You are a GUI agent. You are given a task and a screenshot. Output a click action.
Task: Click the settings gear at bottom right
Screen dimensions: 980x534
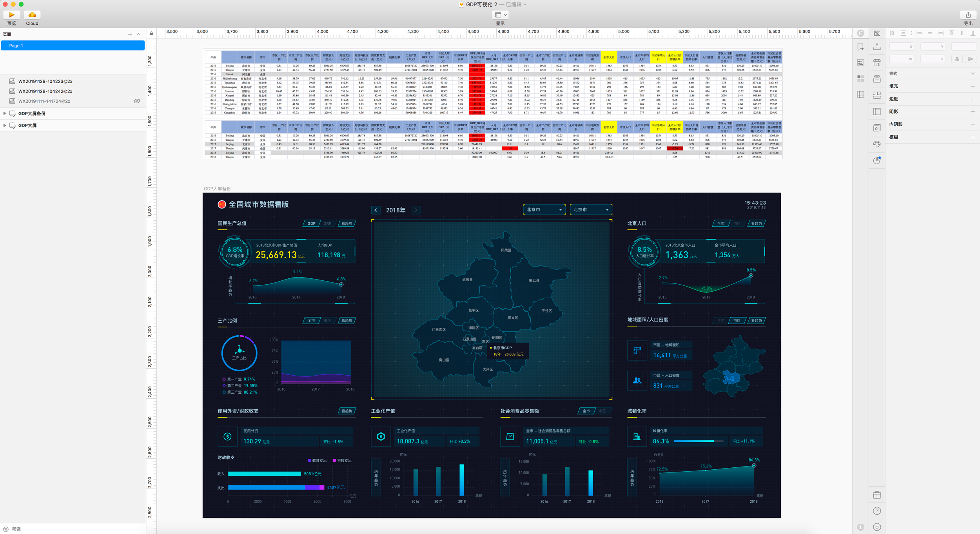[877, 527]
